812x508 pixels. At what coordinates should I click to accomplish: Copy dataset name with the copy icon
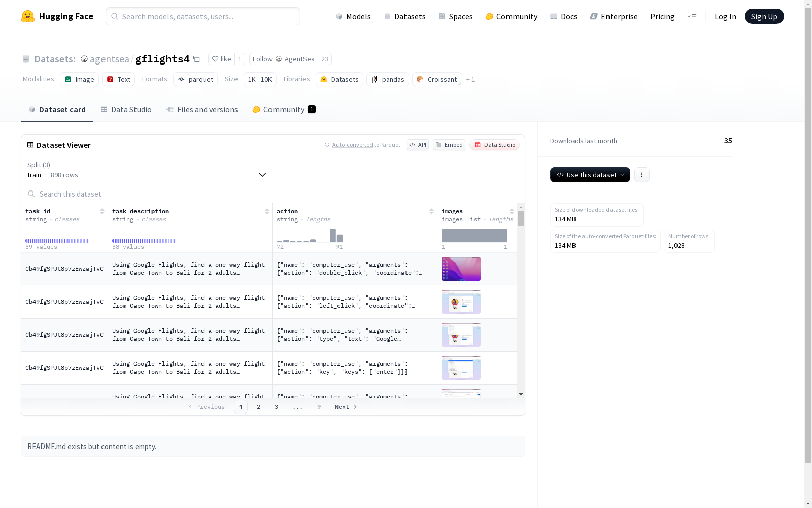tap(196, 59)
